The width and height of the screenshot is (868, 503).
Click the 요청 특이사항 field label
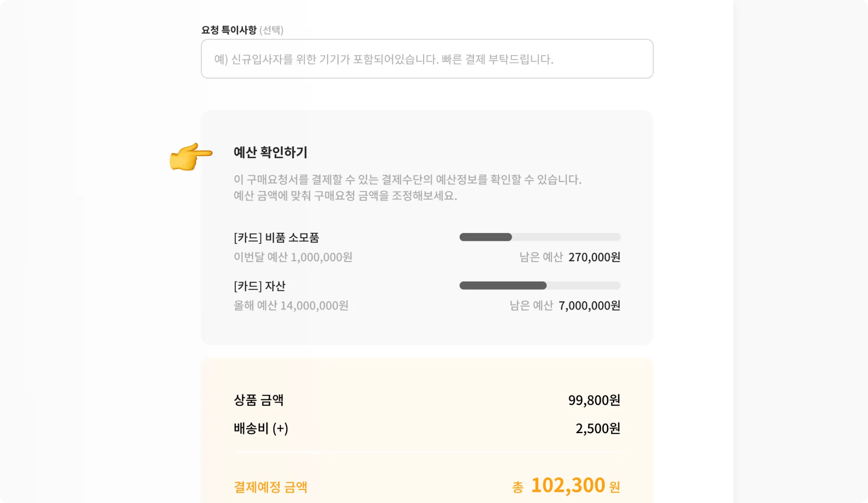(229, 30)
